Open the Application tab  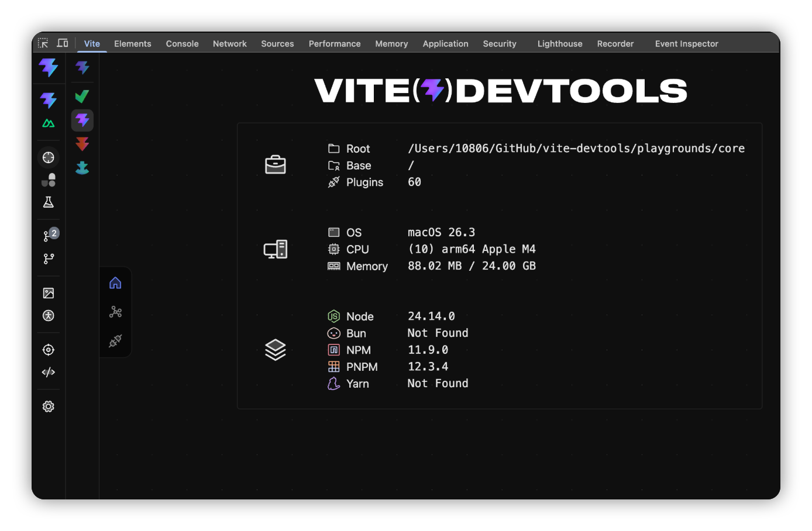tap(446, 44)
